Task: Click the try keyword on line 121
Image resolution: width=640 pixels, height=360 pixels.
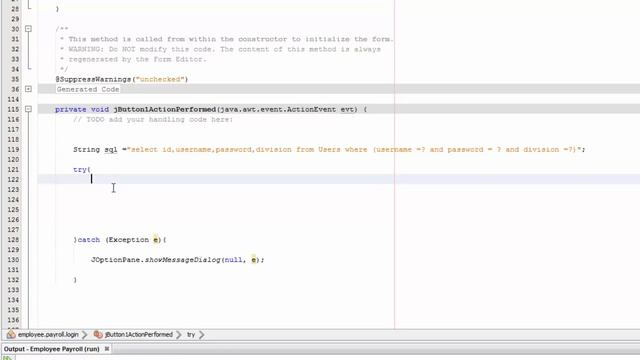Action: (x=80, y=169)
